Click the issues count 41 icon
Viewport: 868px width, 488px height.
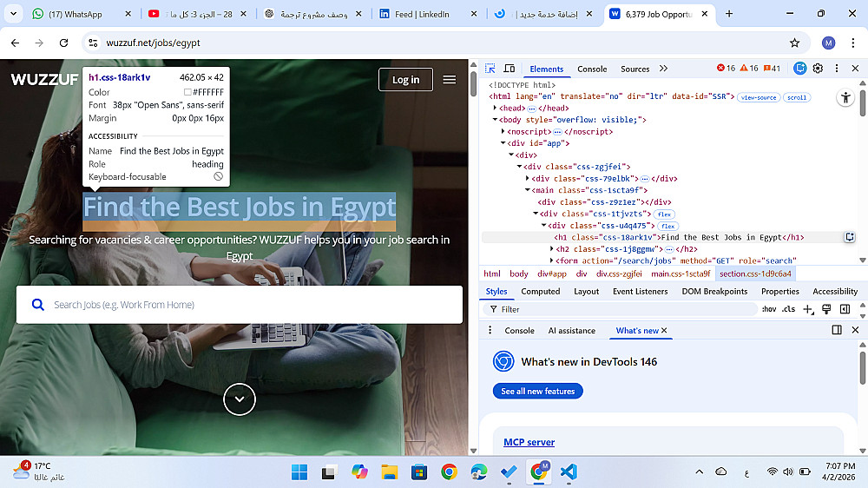click(772, 68)
